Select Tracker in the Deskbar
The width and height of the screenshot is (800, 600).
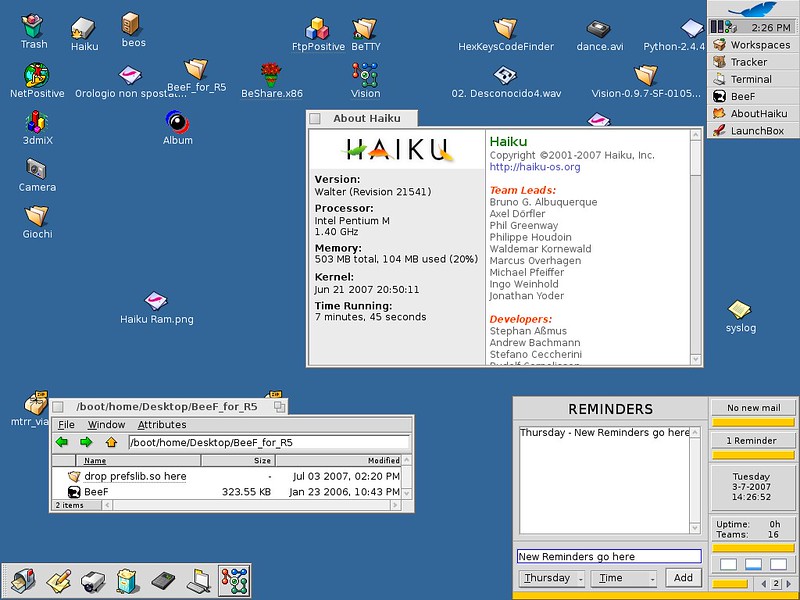(753, 62)
